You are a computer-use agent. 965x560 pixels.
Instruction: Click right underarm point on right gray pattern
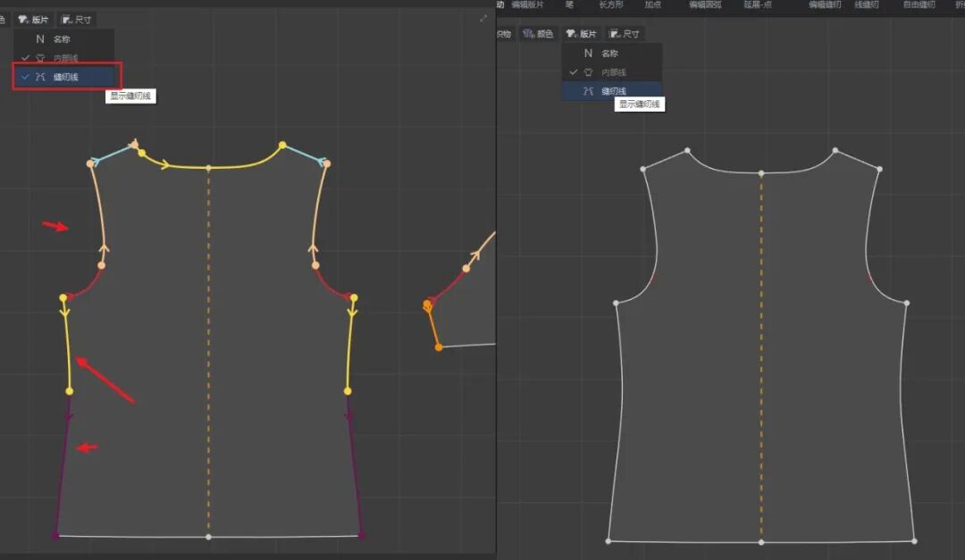pyautogui.click(x=907, y=303)
